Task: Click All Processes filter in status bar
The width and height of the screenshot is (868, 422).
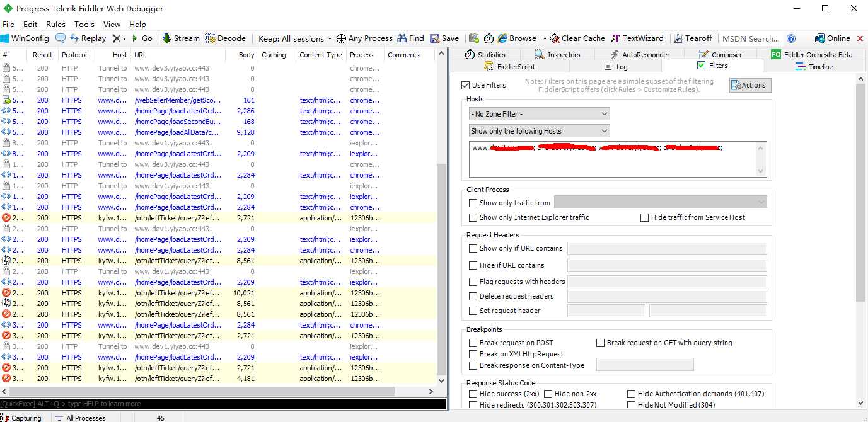Action: pyautogui.click(x=80, y=418)
